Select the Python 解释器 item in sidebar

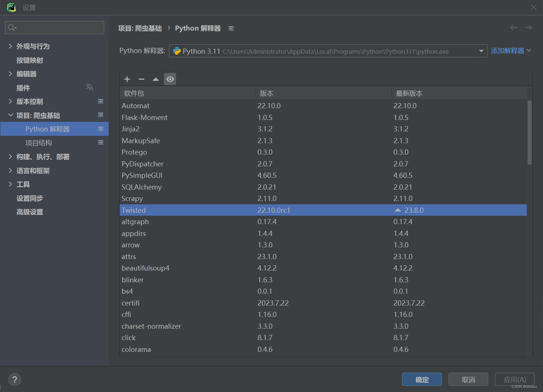coord(55,129)
